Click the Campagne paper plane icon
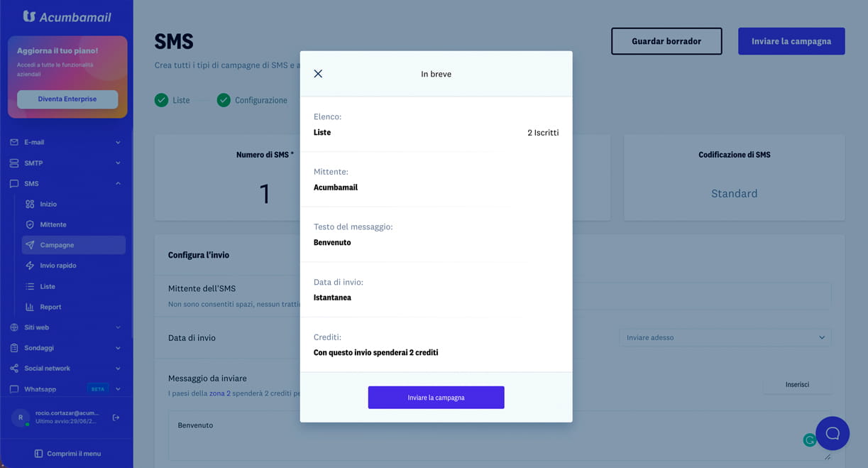This screenshot has width=868, height=468. pos(30,245)
